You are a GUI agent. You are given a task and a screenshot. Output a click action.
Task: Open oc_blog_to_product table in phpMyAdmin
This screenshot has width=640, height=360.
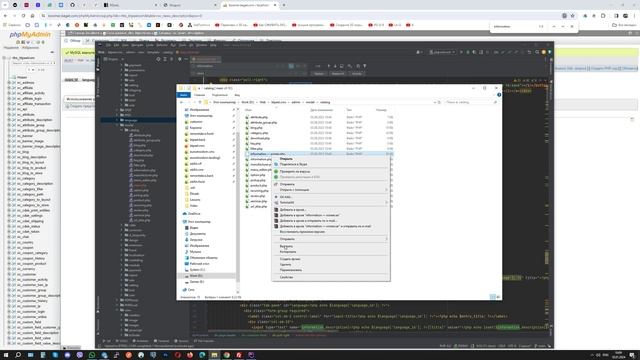coord(31,168)
